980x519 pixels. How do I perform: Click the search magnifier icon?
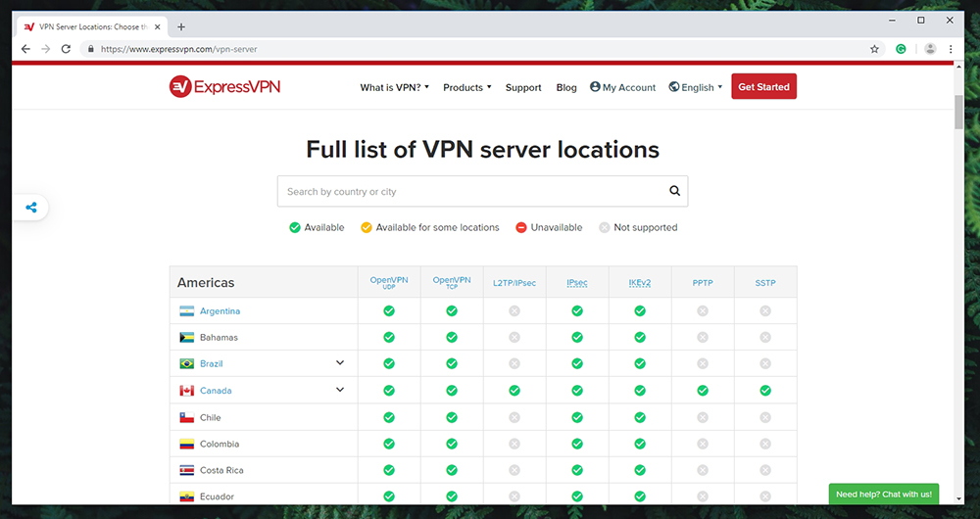(x=674, y=191)
